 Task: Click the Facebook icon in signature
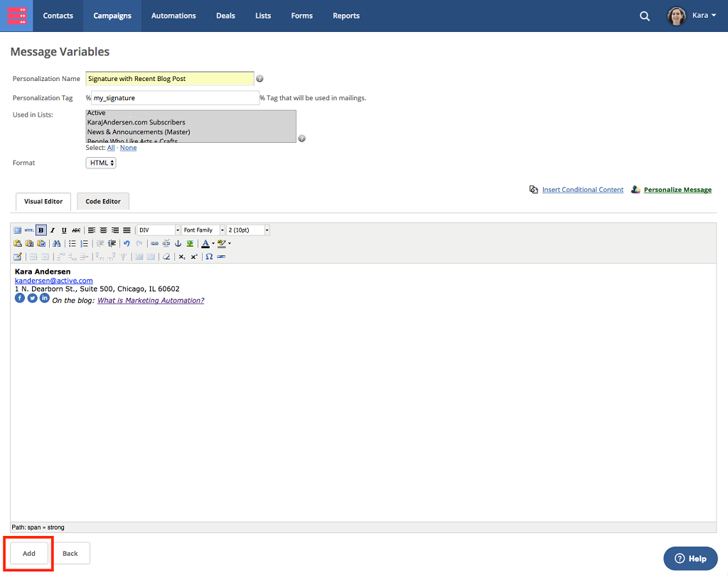[x=20, y=299]
